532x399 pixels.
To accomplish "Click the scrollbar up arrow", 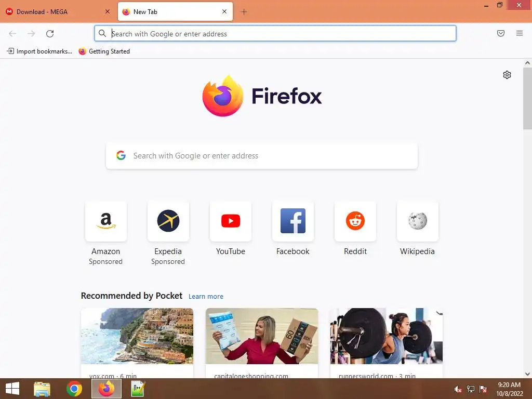I will click(527, 63).
